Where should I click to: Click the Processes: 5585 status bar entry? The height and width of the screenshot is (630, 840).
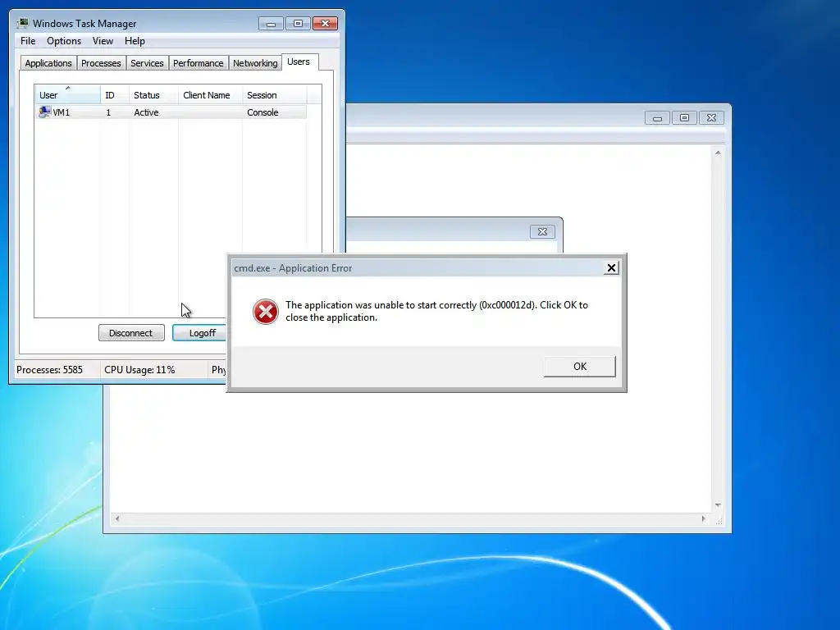pyautogui.click(x=49, y=370)
